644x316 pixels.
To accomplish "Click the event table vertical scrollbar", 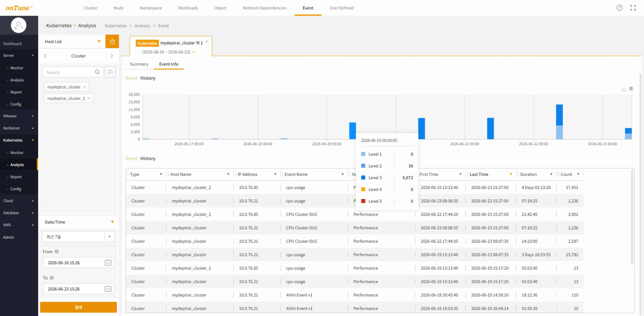I will point(632,218).
